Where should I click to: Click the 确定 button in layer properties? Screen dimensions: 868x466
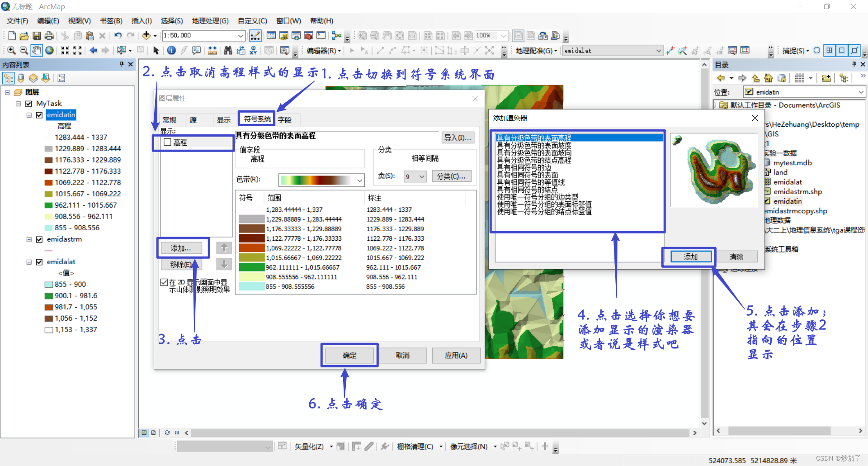point(349,356)
